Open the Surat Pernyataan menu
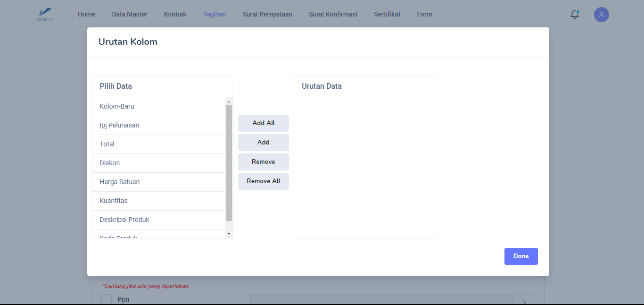644x305 pixels. tap(267, 14)
